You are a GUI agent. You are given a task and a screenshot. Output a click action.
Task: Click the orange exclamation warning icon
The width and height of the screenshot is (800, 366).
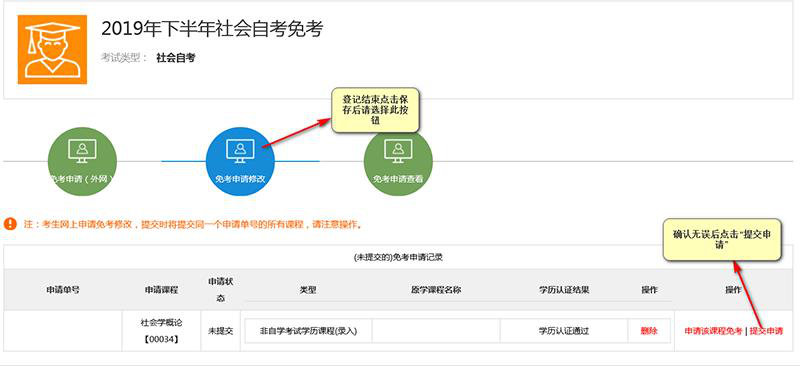[x=10, y=224]
